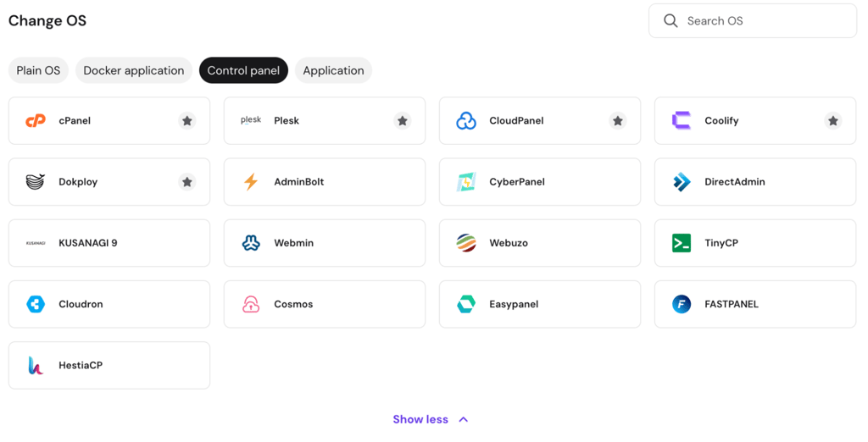Click the striped Webuzo logo icon
868x442 pixels.
pyautogui.click(x=466, y=243)
